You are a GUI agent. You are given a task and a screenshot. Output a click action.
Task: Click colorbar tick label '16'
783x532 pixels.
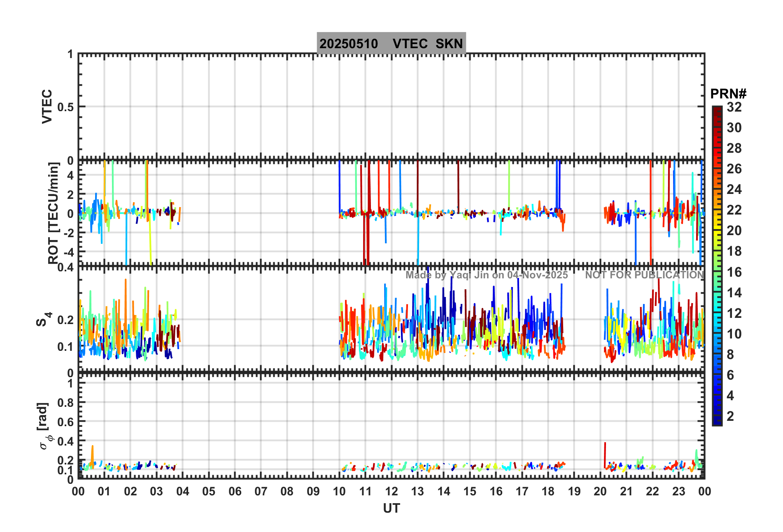[734, 272]
